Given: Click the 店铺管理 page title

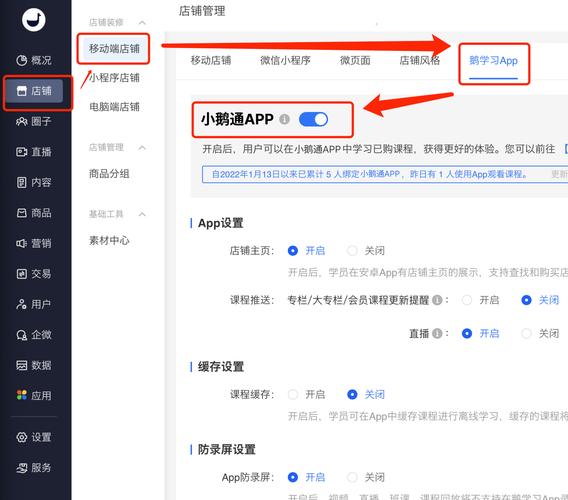Looking at the screenshot, I should pyautogui.click(x=202, y=11).
